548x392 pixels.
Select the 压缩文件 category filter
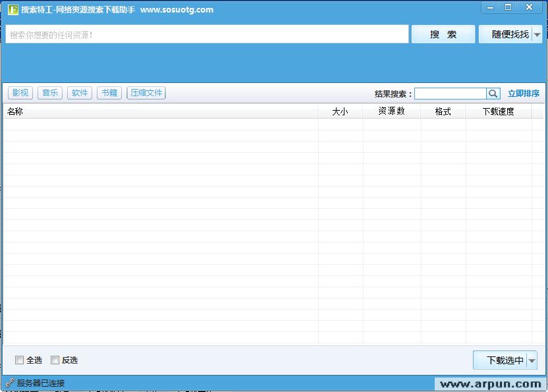pos(146,92)
